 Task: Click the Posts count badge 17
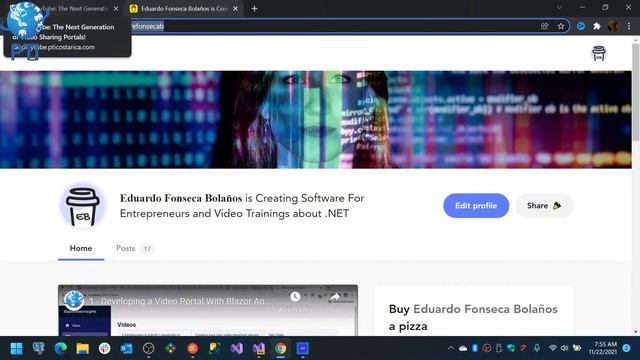click(x=147, y=249)
